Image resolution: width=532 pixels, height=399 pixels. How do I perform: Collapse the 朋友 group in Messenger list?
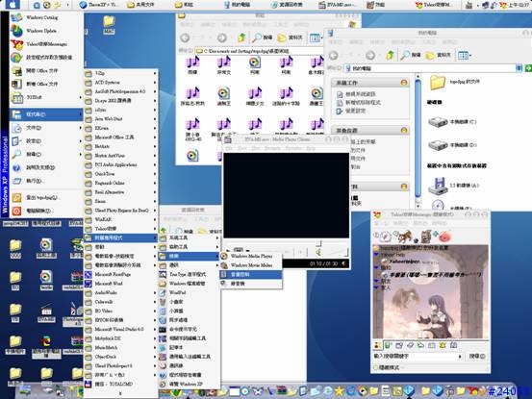[x=376, y=281]
